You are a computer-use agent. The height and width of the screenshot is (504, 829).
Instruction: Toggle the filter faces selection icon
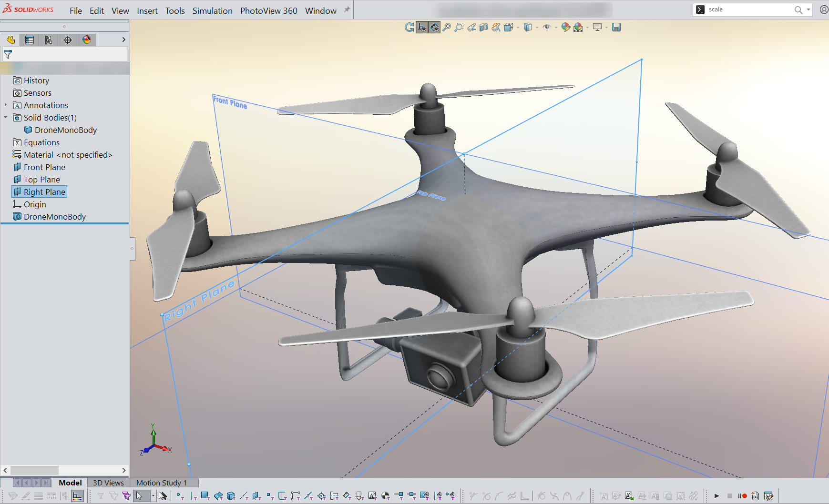tap(205, 496)
